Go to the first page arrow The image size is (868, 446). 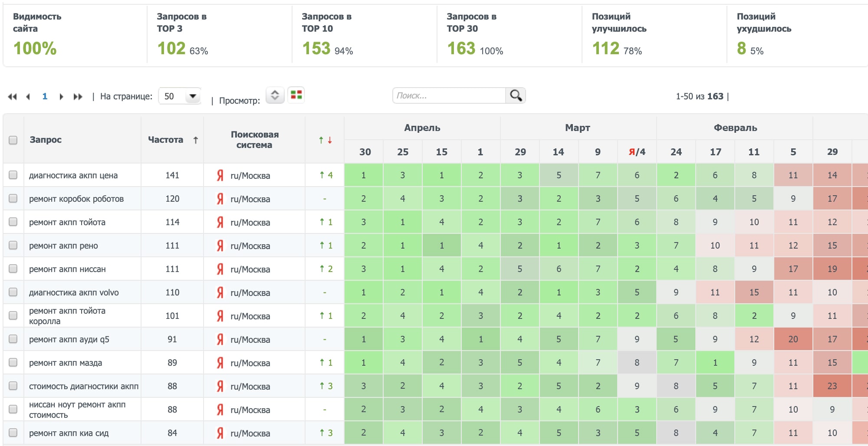click(x=12, y=97)
